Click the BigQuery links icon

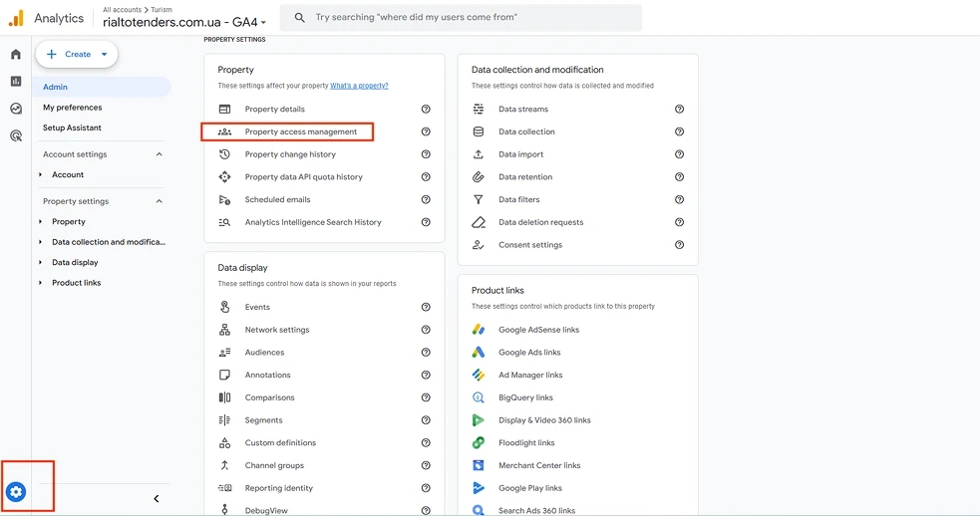point(479,397)
